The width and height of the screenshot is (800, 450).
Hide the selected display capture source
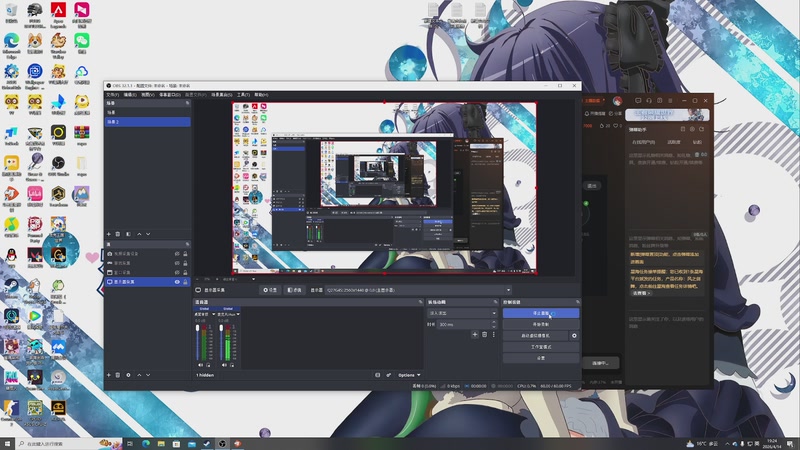[x=177, y=282]
